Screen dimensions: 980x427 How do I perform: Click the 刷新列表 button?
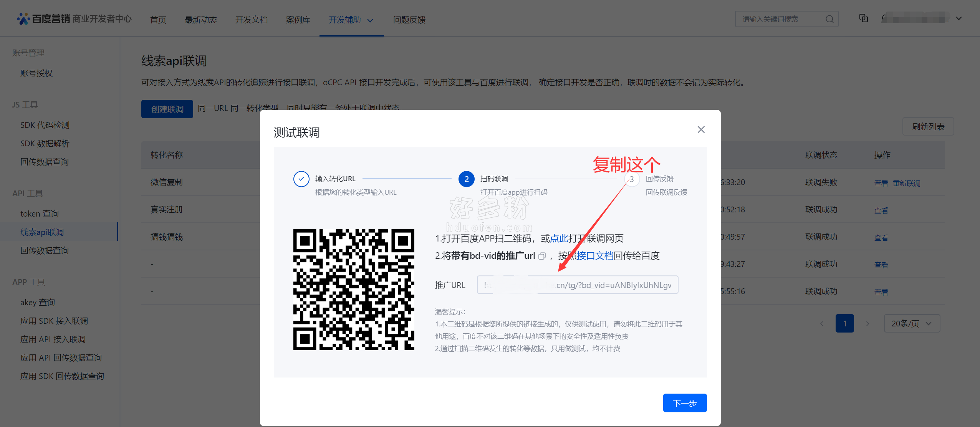point(928,126)
